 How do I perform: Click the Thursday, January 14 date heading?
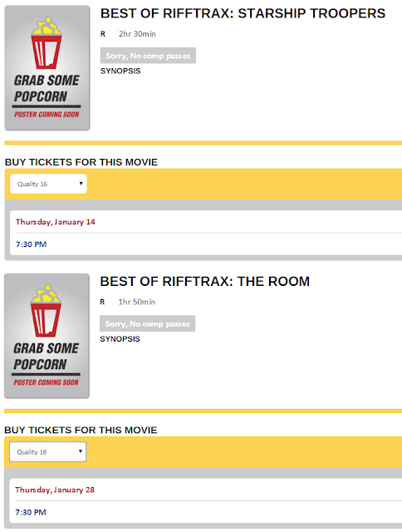(56, 222)
